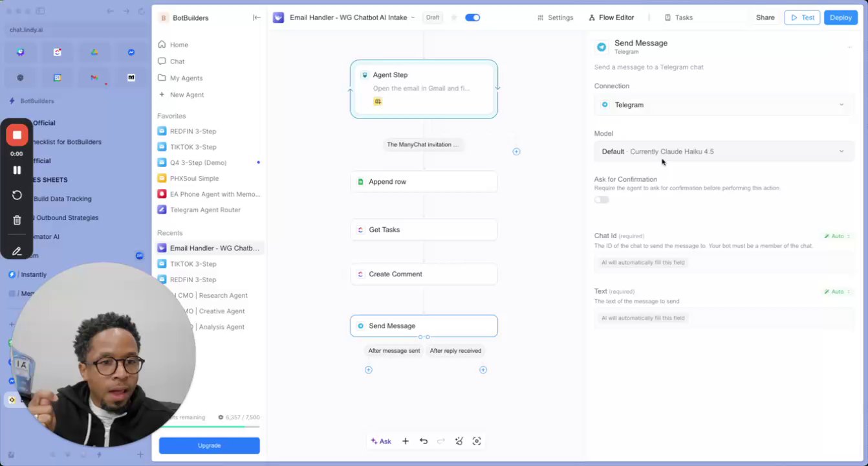
Task: Click the Chat Id input field
Action: point(724,263)
